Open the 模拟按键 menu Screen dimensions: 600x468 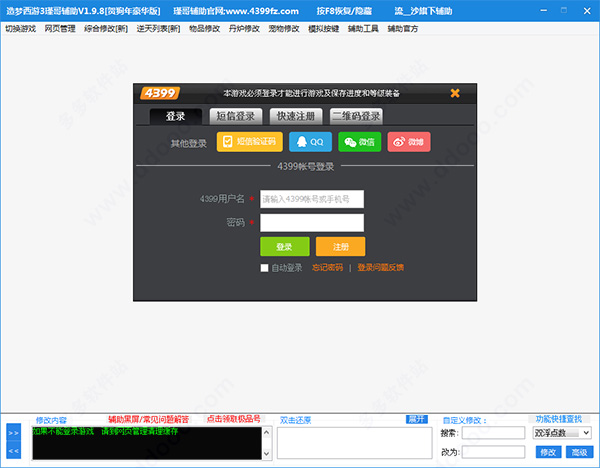(324, 29)
